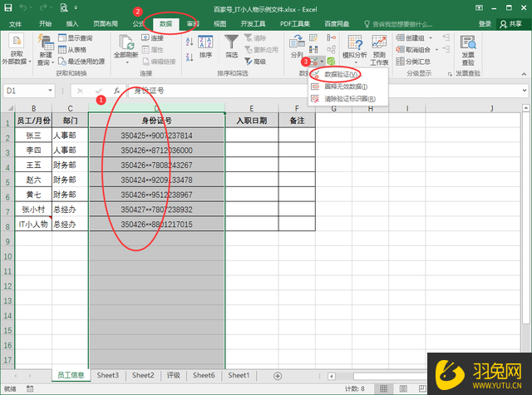Open the 文件 tab
Image resolution: width=532 pixels, height=395 pixels.
15,24
